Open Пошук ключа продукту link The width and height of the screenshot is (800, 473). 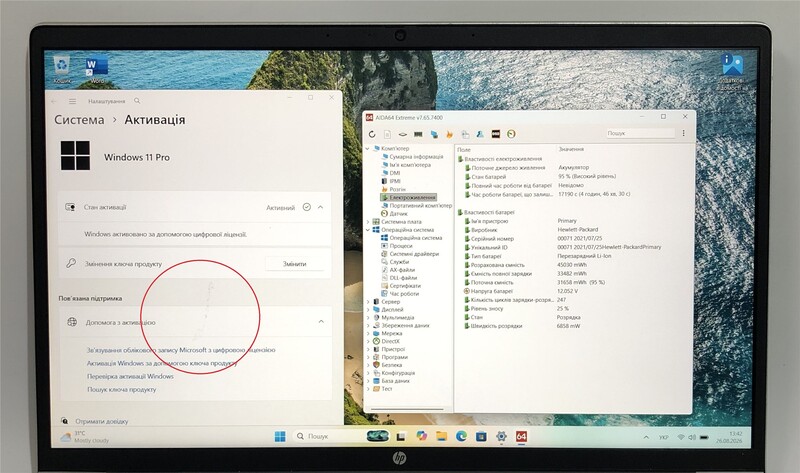tap(121, 389)
